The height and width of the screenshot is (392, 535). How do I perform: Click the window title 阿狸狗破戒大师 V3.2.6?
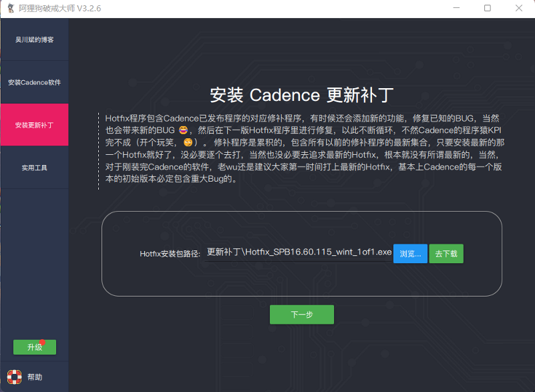[59, 8]
